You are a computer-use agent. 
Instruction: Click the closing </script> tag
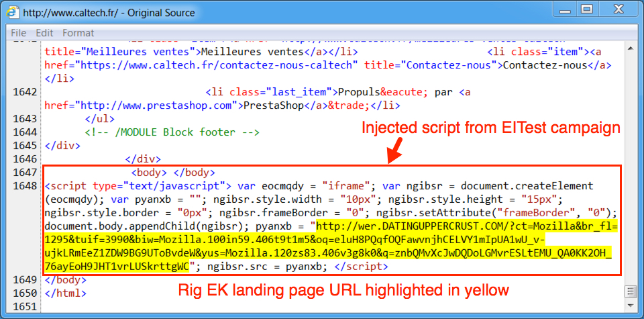(362, 267)
